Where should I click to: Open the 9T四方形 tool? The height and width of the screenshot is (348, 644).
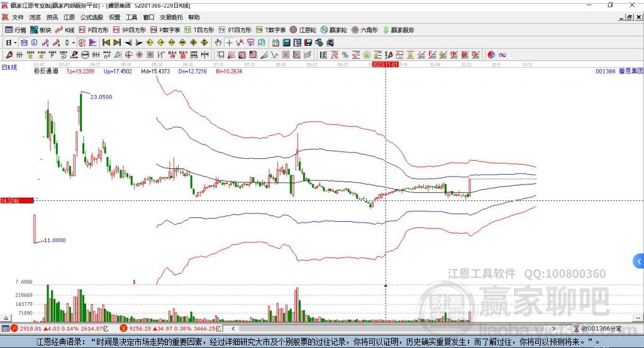tap(235, 30)
